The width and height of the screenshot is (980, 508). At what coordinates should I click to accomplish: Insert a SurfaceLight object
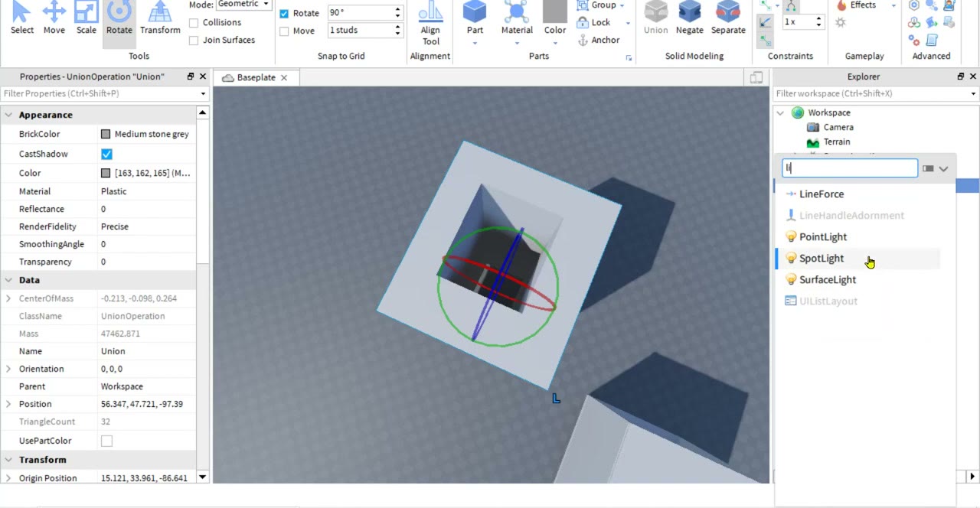[828, 280]
